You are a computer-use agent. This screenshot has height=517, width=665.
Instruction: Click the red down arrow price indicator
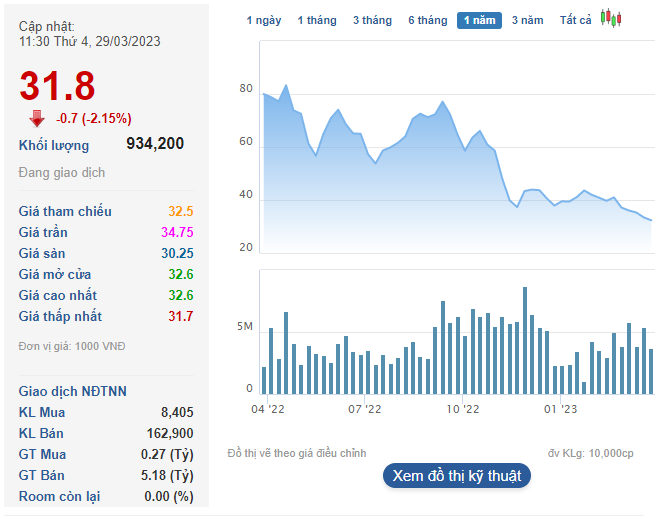37,118
